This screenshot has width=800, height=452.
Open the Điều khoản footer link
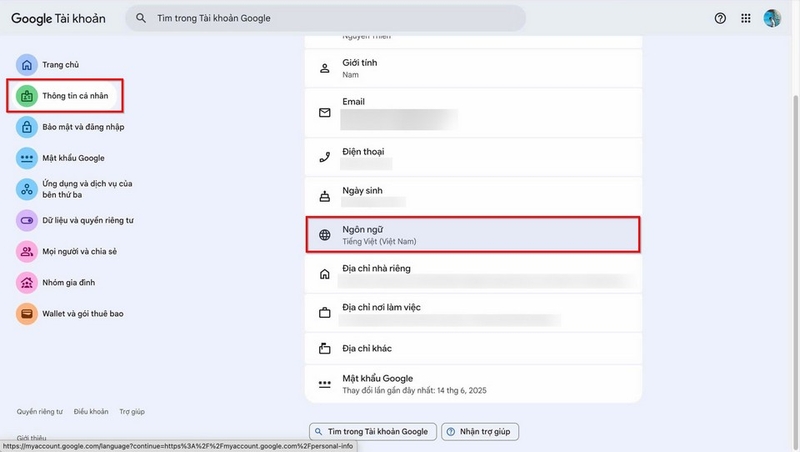point(91,412)
